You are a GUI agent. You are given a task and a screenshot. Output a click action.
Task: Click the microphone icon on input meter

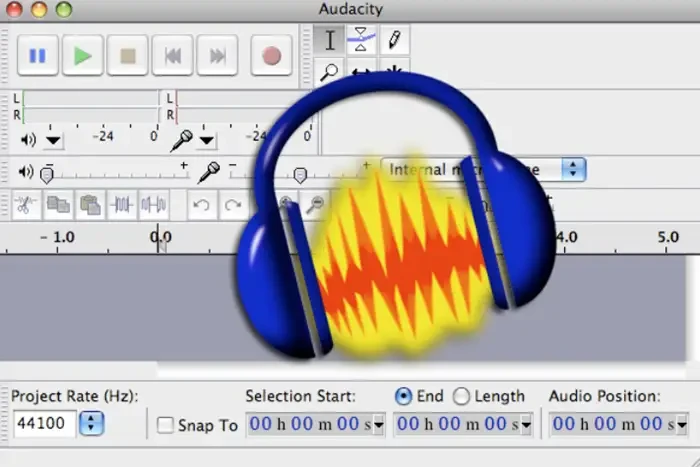coord(182,140)
